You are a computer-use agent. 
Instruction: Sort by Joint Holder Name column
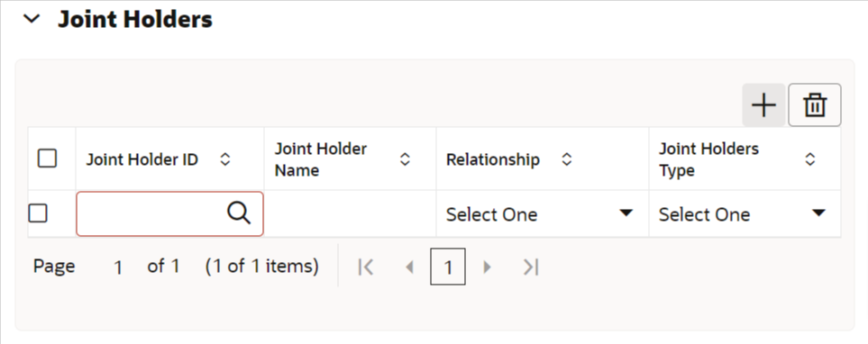pos(406,159)
